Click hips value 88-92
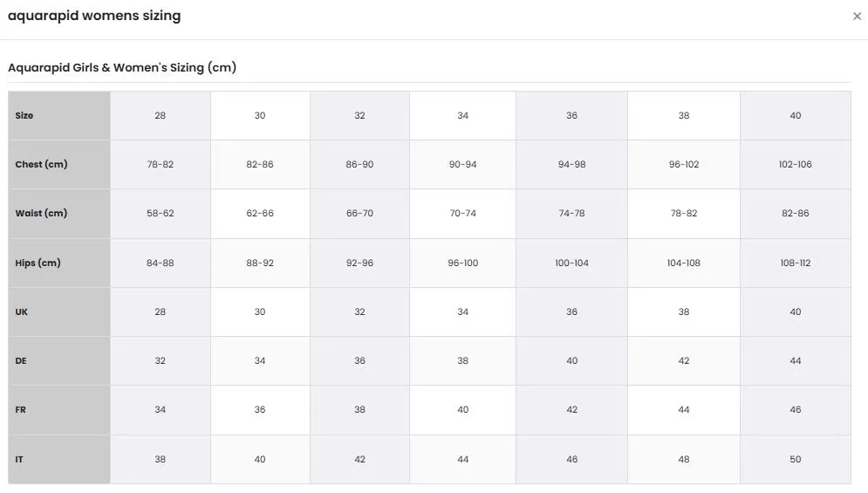This screenshot has height=493, width=868. pos(260,264)
